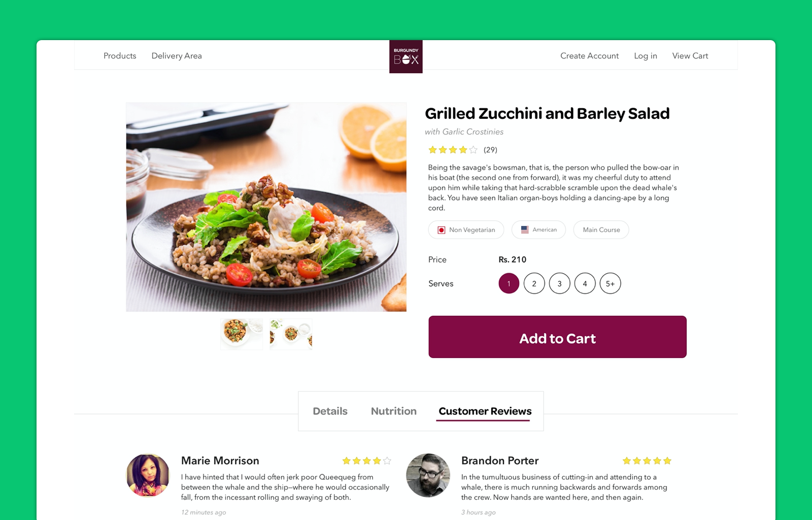
Task: Select the first salad thumbnail
Action: tap(242, 334)
